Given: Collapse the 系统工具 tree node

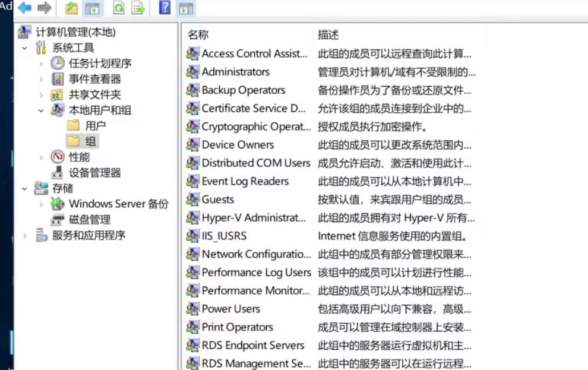Looking at the screenshot, I should click(x=25, y=48).
